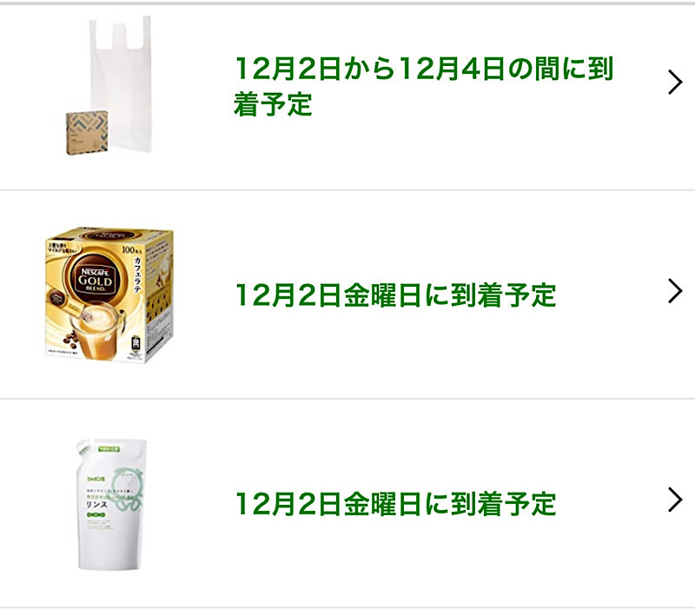
Task: Open the white plastic bag product thumbnail
Action: [109, 85]
